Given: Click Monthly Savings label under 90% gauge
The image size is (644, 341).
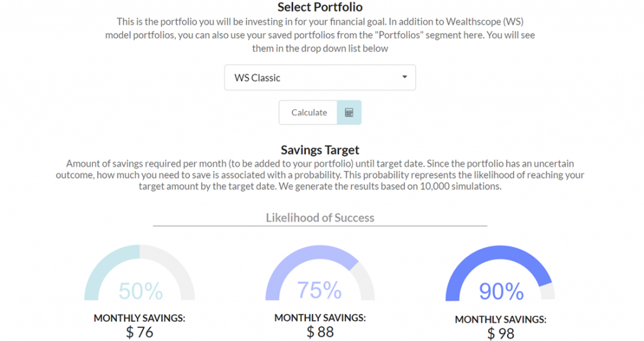Looking at the screenshot, I should coord(500,319).
